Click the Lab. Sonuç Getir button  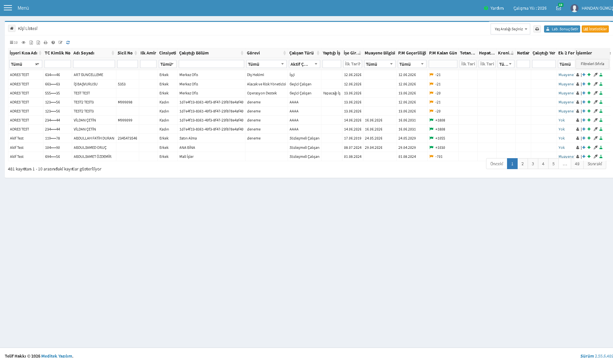[x=562, y=29]
